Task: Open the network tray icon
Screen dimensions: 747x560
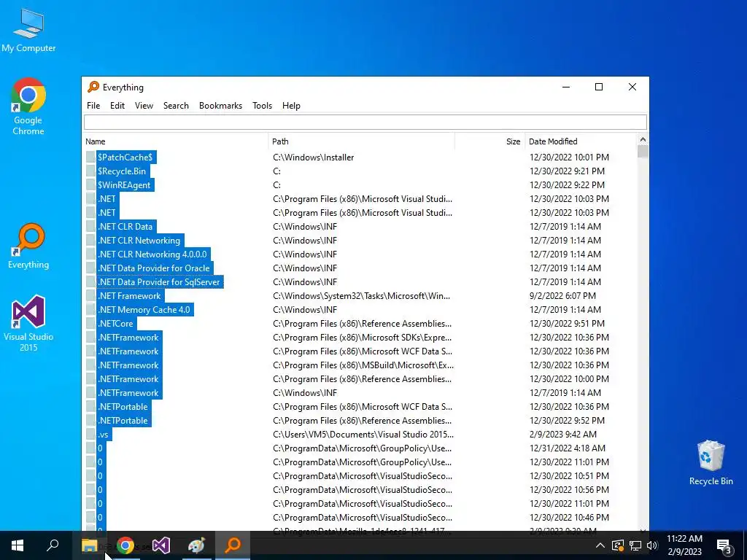Action: [x=635, y=545]
